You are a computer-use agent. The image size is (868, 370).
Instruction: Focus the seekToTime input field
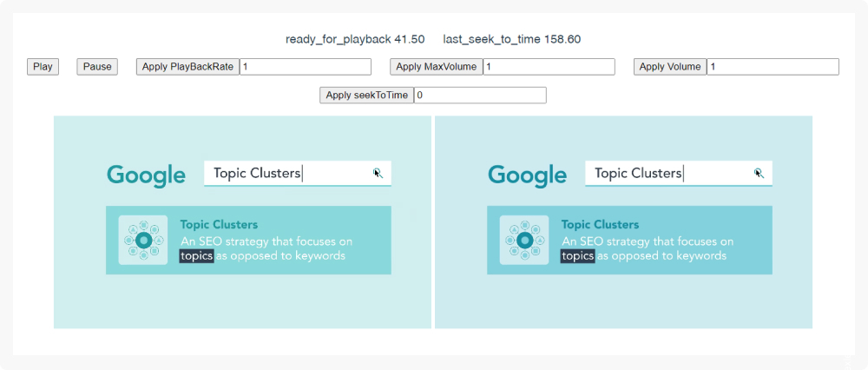coord(481,96)
